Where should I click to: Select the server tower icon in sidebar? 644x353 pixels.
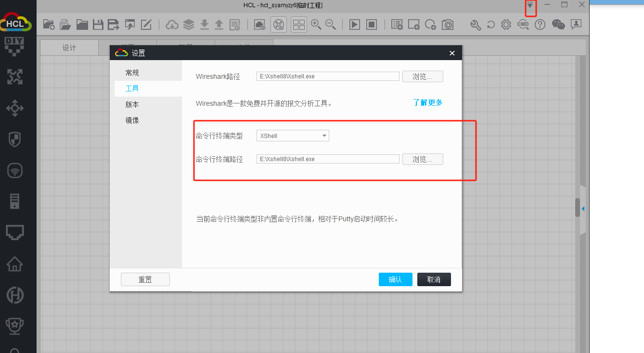(x=14, y=201)
